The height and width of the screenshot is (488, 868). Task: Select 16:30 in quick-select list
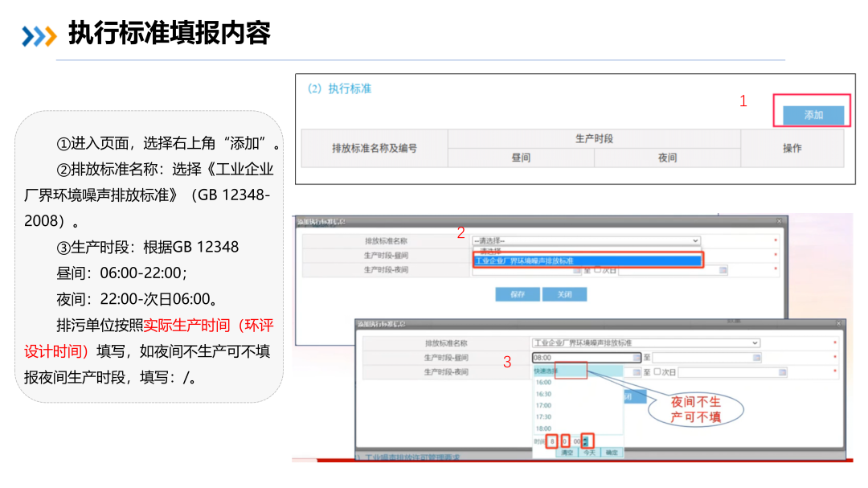point(543,394)
